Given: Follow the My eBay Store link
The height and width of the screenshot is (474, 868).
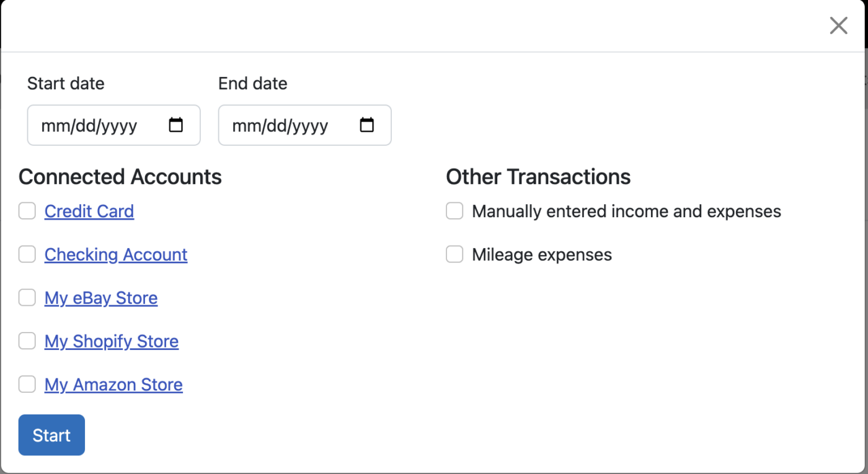Looking at the screenshot, I should [x=101, y=298].
